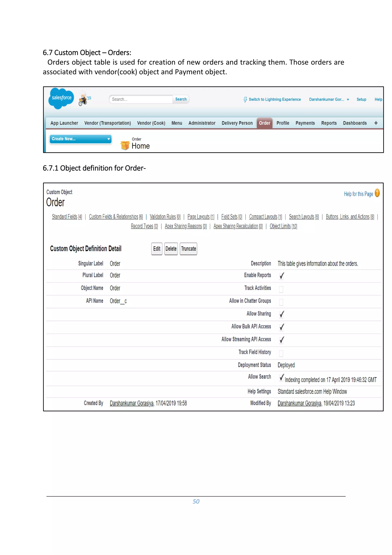Click into the Search input field
This screenshot has width=392, height=555.
(x=141, y=99)
